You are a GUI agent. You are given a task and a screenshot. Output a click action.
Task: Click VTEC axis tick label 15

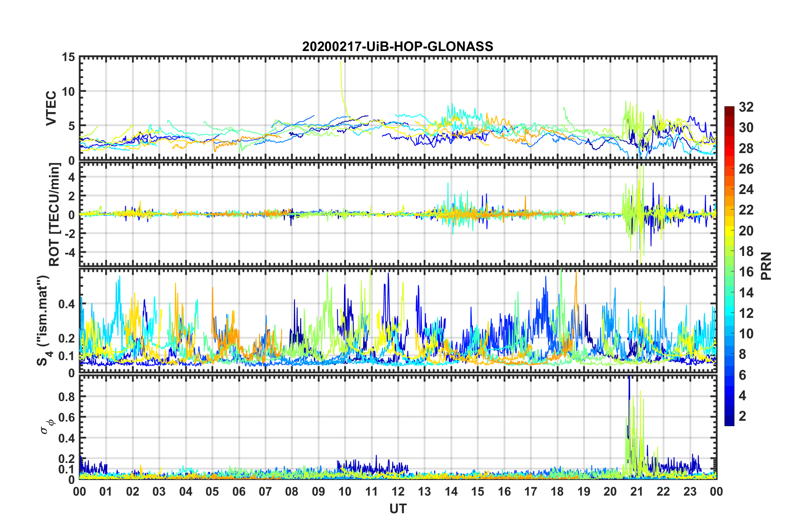point(68,57)
